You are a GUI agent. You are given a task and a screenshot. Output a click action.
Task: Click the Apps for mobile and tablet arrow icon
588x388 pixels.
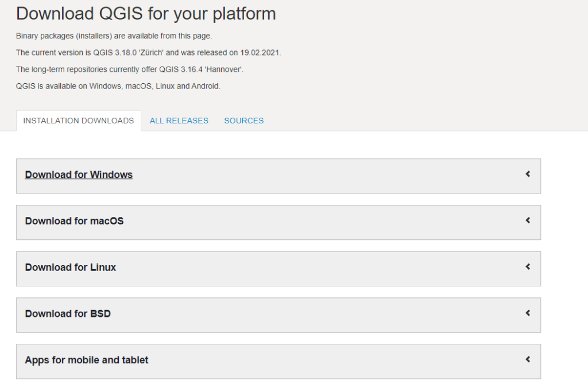[x=527, y=360]
